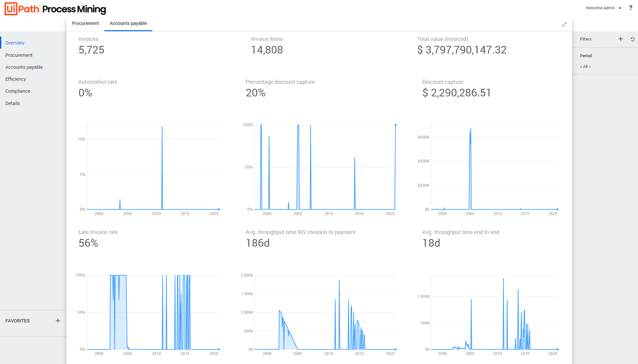Open the help question mark icon
638x364 pixels.
pyautogui.click(x=630, y=8)
